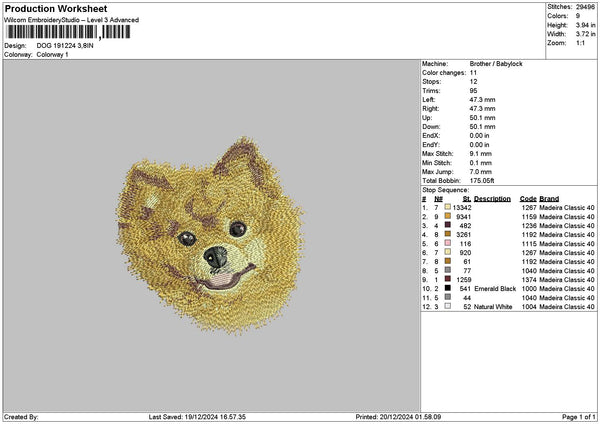Select the pink swatch with 116 stitches
The height and width of the screenshot is (424, 600).
448,243
